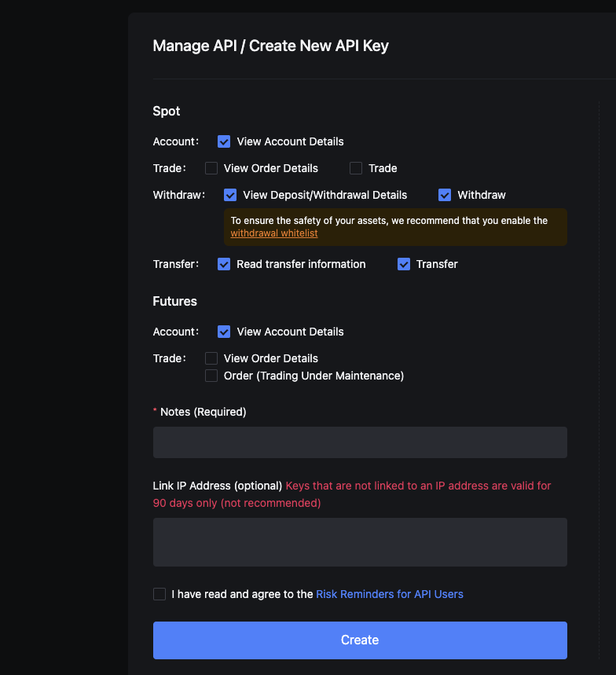This screenshot has width=616, height=675.
Task: Click the Notes (Required) label
Action: (x=203, y=412)
